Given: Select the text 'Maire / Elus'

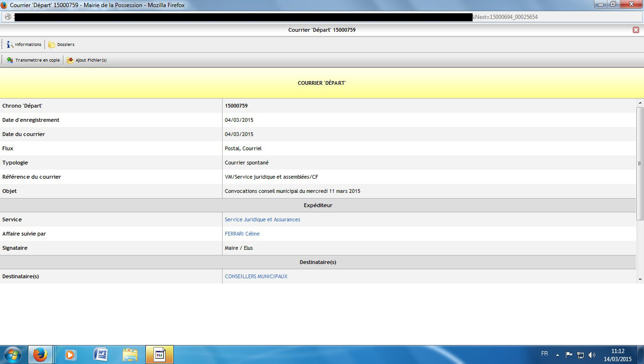Looking at the screenshot, I should pos(239,248).
